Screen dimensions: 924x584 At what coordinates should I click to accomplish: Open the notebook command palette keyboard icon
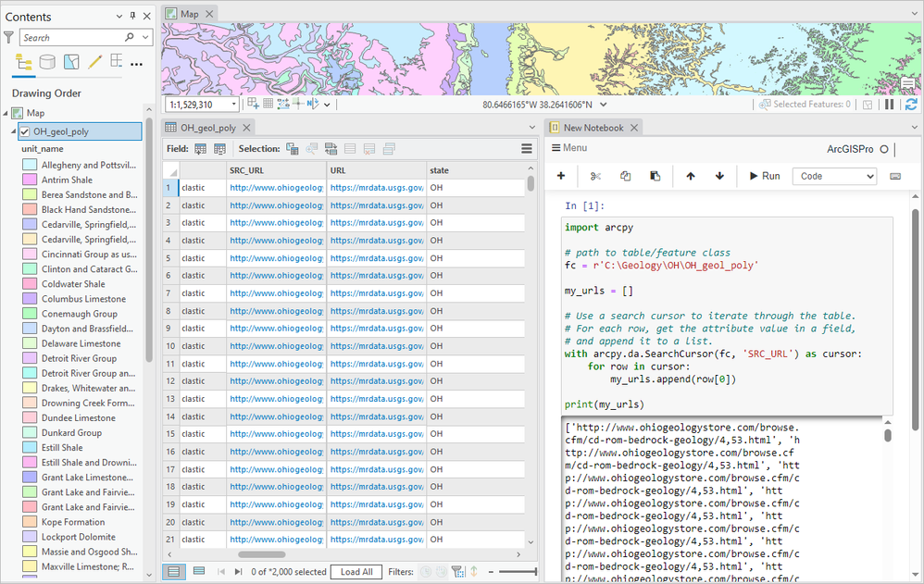tap(895, 176)
